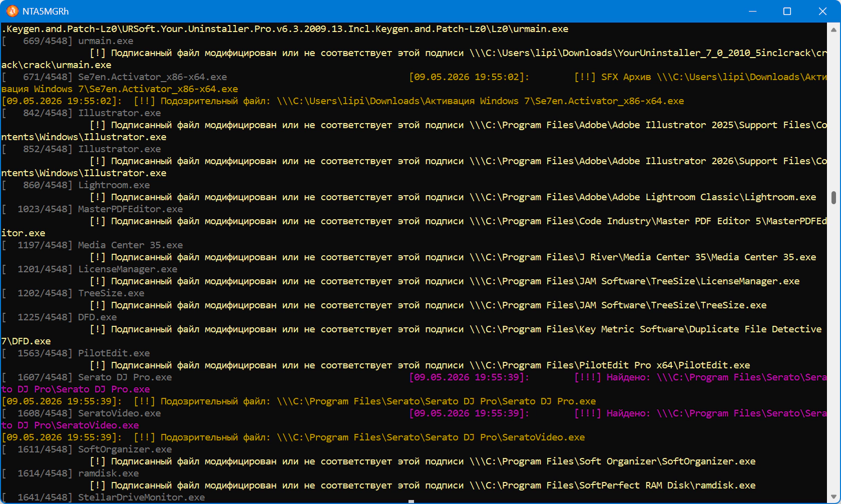
Task: Click the PilotEdit Pro x64 path text
Action: [610, 365]
